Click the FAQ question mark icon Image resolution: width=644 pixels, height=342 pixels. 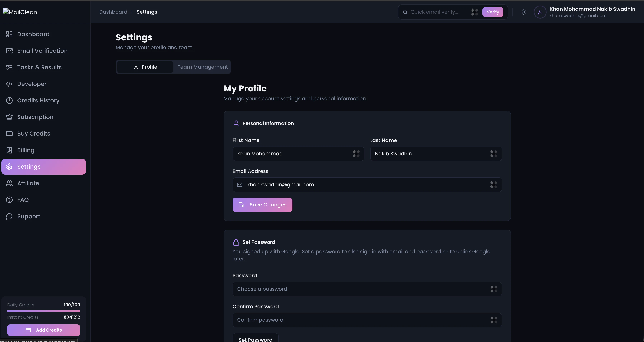point(9,200)
